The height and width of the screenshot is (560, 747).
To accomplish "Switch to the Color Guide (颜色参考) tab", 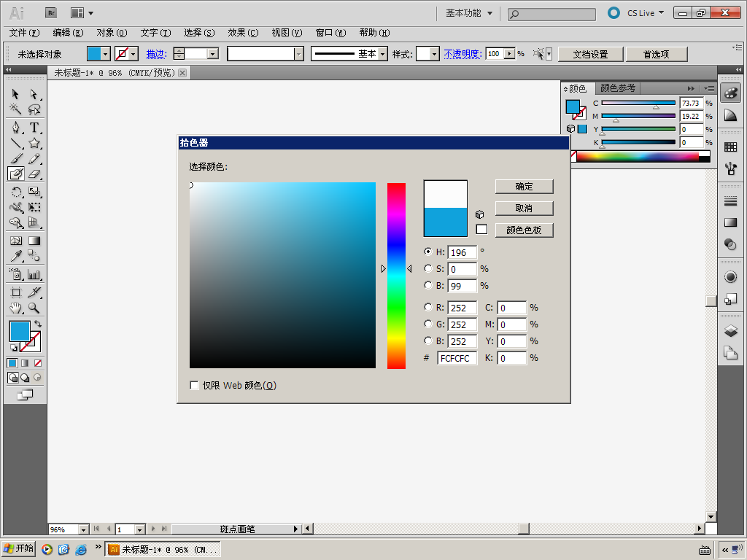I will pos(617,88).
